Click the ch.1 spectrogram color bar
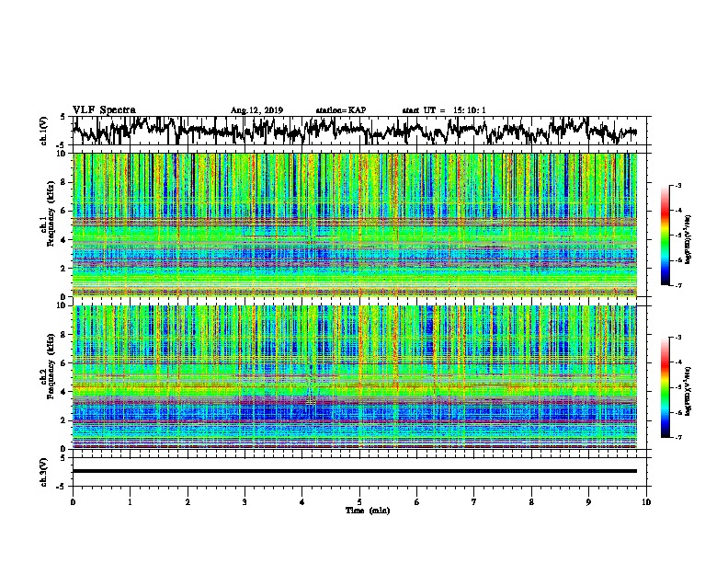728x563 pixels. [x=665, y=236]
